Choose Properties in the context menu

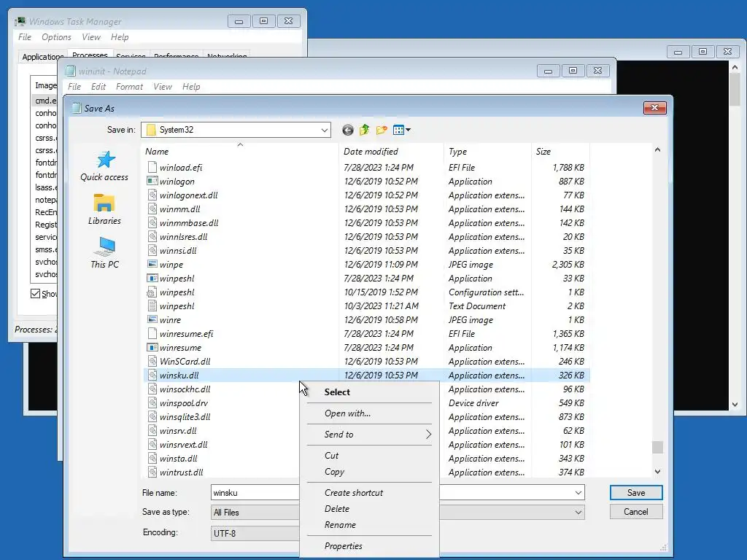coord(369,545)
